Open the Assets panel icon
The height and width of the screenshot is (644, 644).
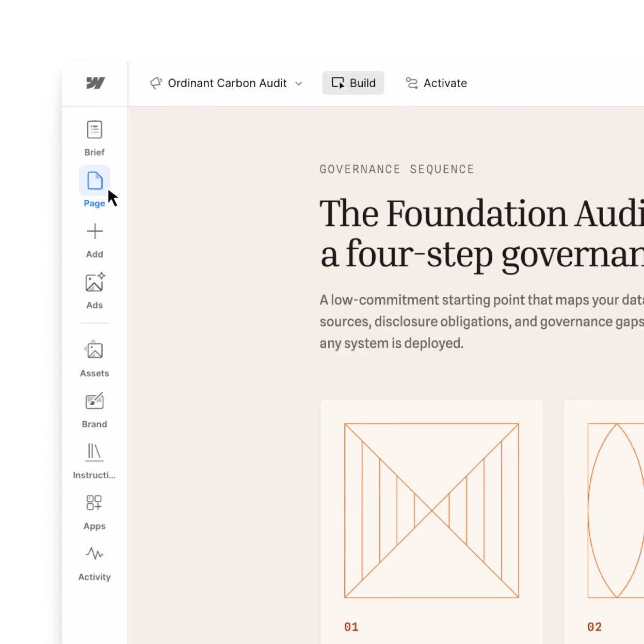tap(94, 350)
